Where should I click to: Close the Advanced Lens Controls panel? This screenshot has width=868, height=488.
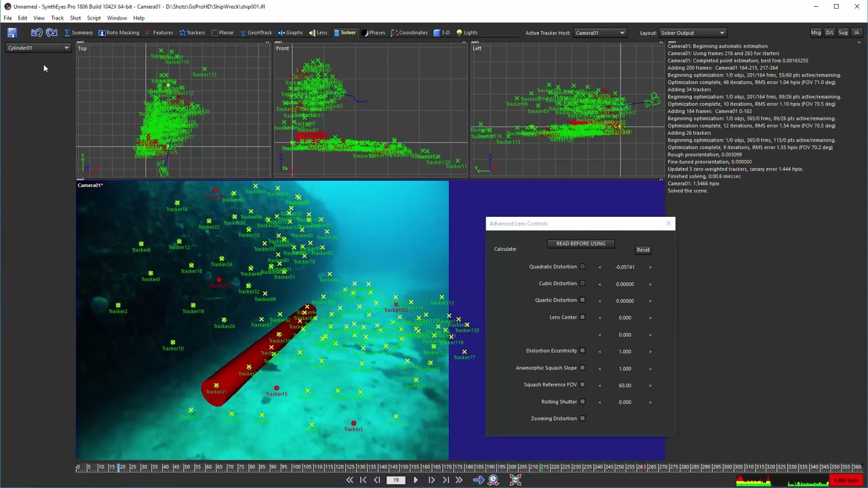(x=669, y=223)
